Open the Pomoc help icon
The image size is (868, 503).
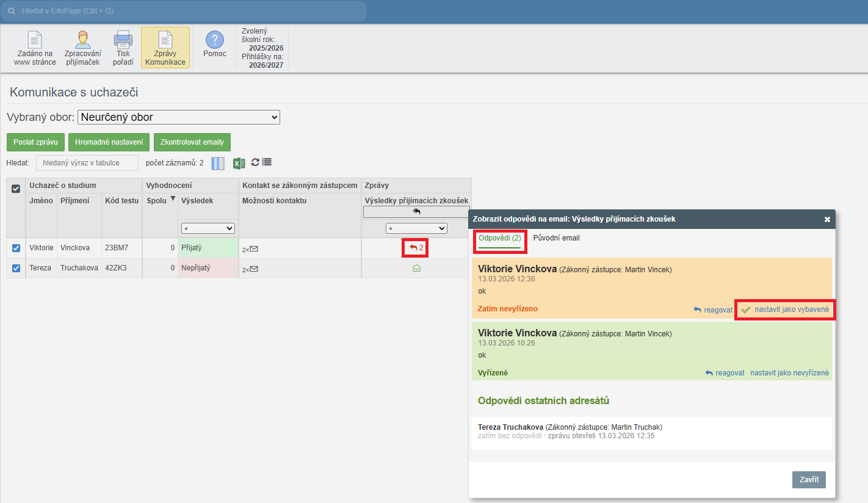tap(215, 40)
